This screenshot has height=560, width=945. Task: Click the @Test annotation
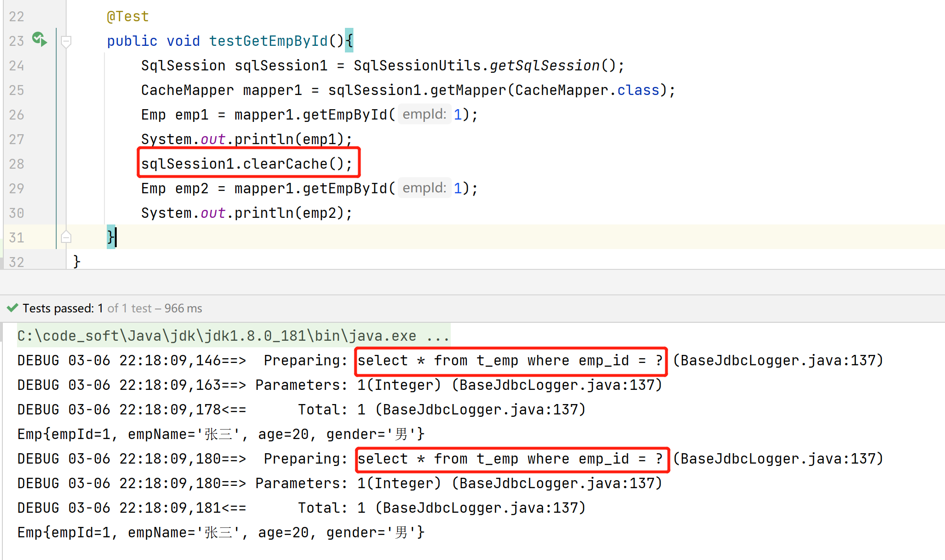[x=128, y=17]
